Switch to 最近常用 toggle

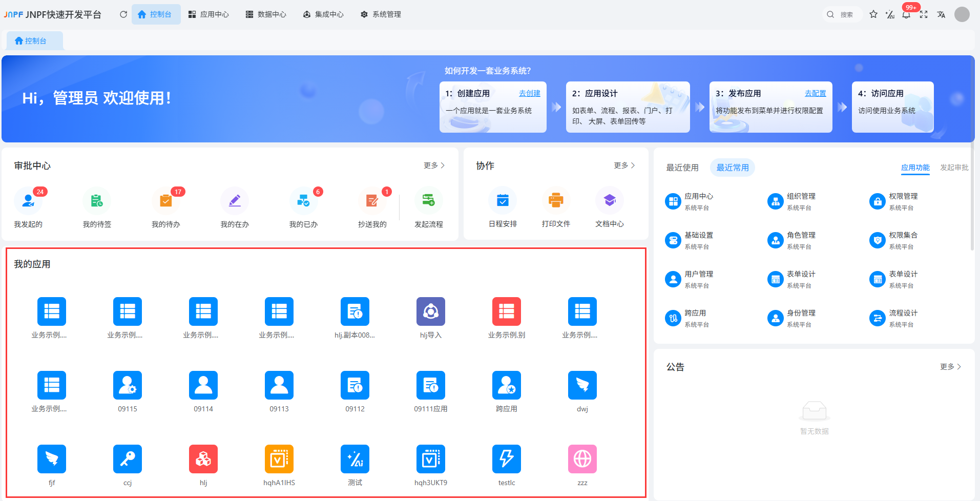coord(732,168)
